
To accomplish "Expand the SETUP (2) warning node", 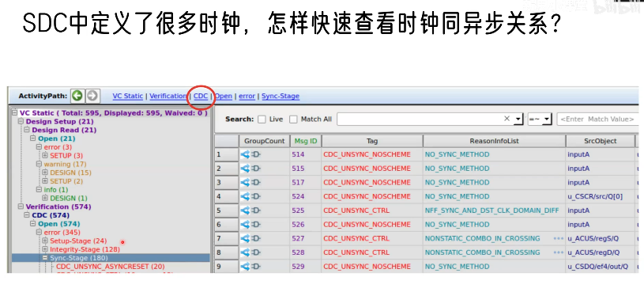I will (x=45, y=181).
